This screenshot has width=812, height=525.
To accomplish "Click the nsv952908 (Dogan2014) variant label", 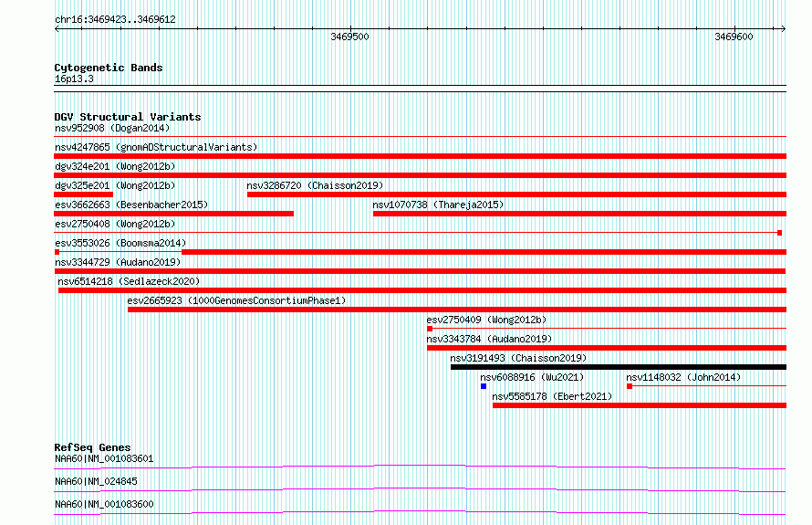I will pyautogui.click(x=112, y=128).
